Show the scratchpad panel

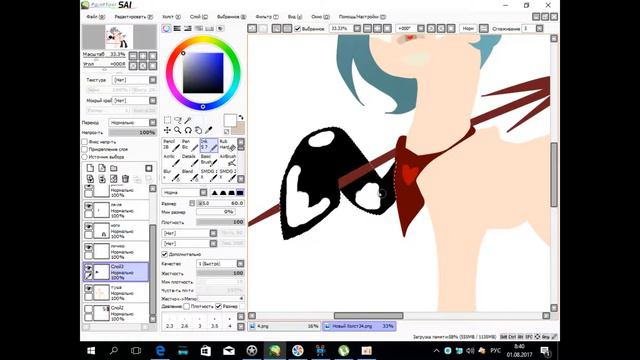click(220, 28)
